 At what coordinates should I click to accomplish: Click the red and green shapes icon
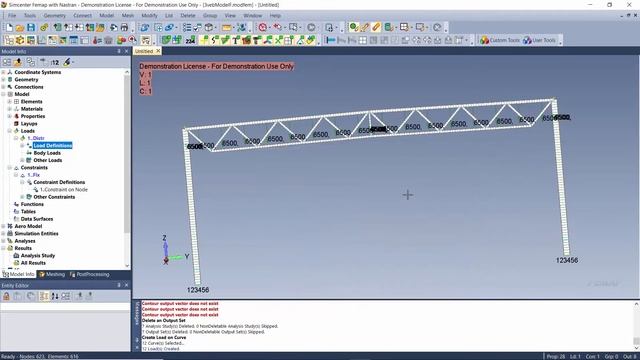[121, 40]
